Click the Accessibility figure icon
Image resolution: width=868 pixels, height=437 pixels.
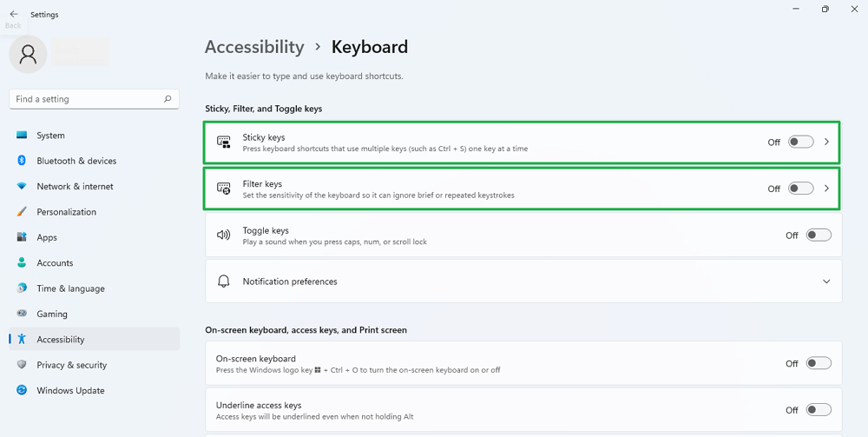[22, 339]
